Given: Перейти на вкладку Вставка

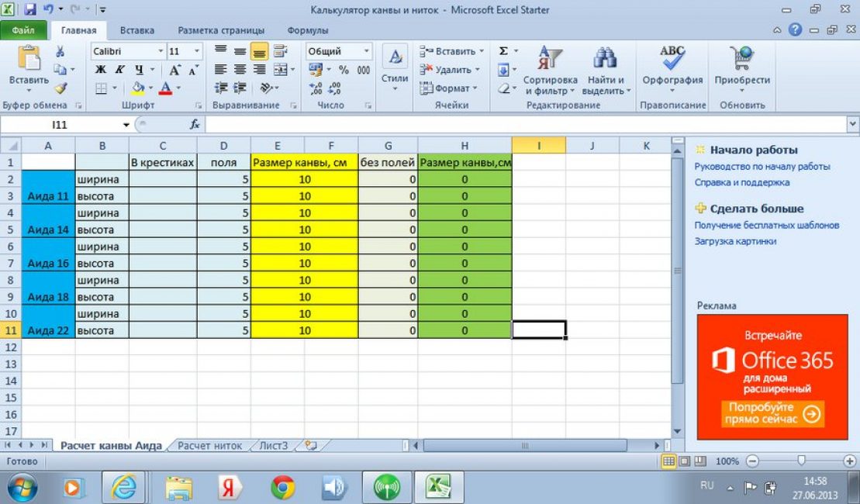Looking at the screenshot, I should 137,29.
